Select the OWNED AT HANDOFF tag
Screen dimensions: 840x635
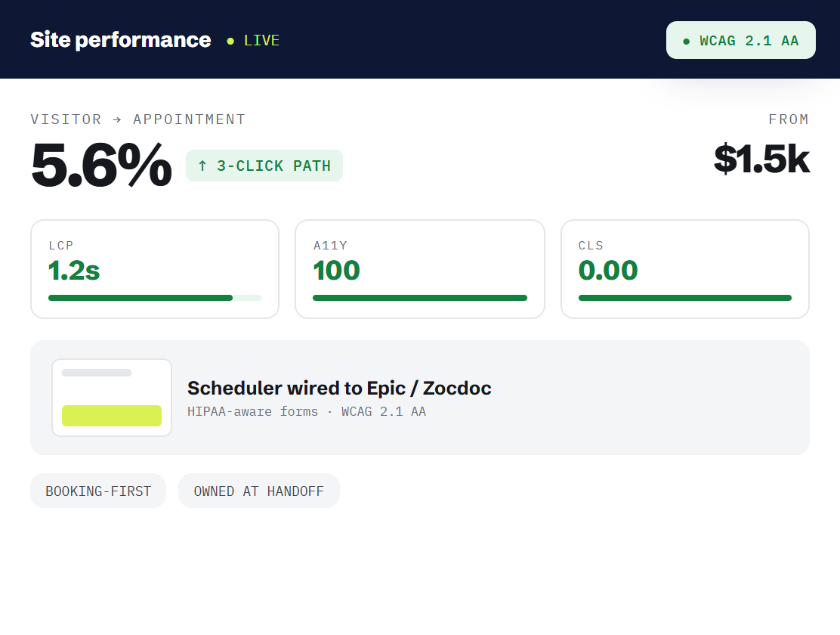259,491
